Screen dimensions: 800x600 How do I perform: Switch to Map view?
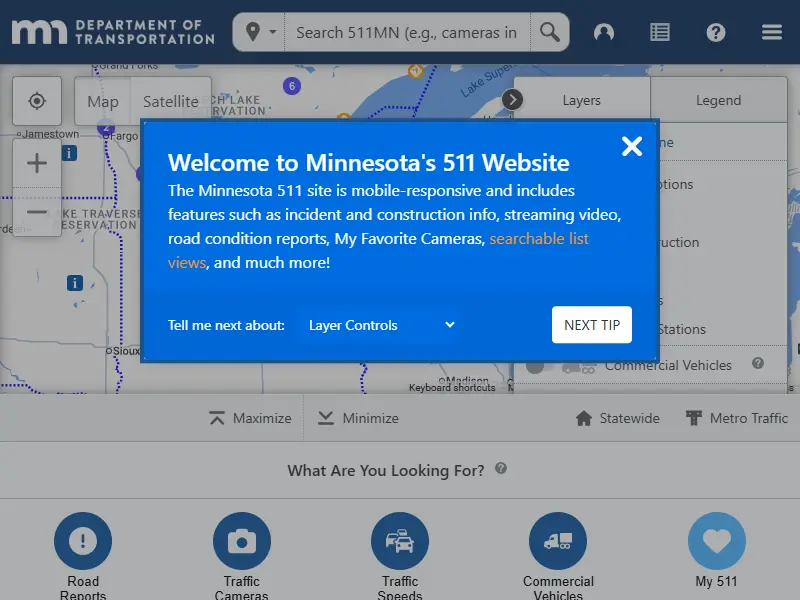point(103,101)
